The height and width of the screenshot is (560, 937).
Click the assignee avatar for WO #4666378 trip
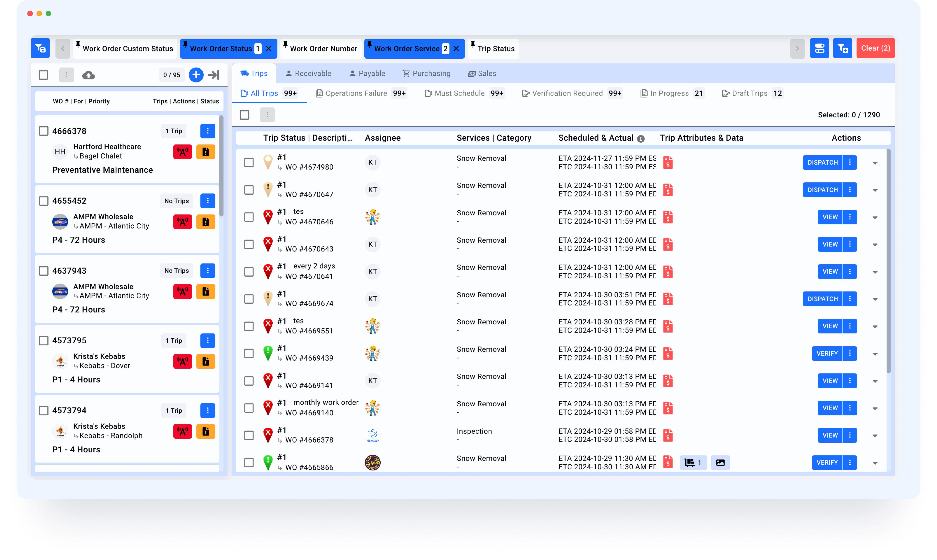click(372, 435)
